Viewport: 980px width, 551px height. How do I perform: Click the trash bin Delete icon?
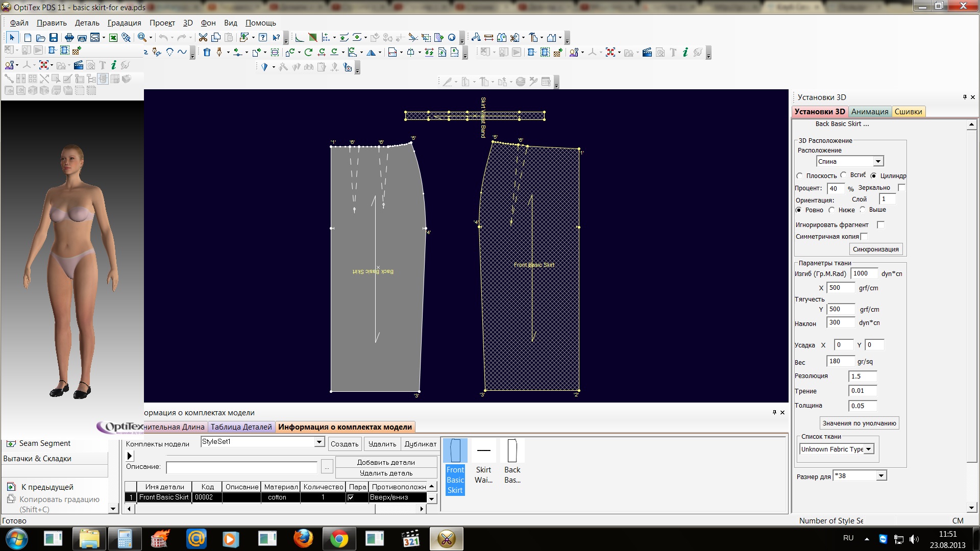point(207,52)
